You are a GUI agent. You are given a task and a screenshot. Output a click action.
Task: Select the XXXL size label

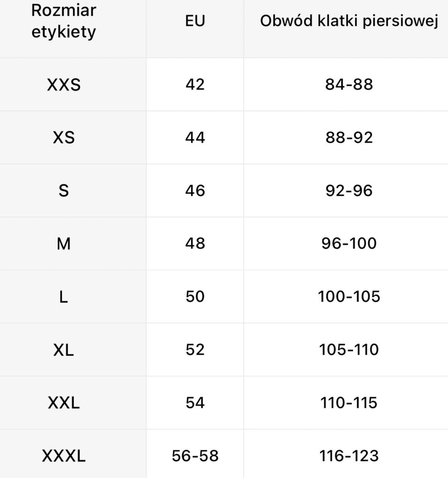(64, 456)
